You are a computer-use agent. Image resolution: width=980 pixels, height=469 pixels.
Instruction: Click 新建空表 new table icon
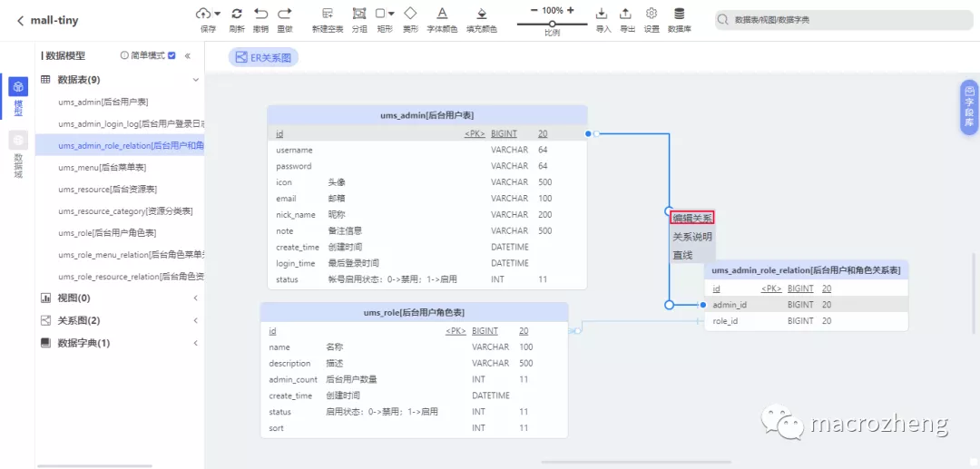(x=328, y=15)
